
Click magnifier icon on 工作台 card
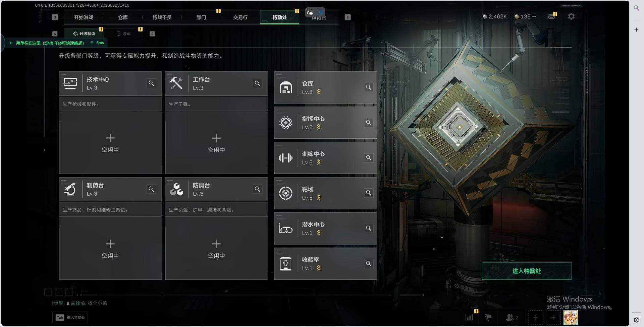tap(257, 83)
